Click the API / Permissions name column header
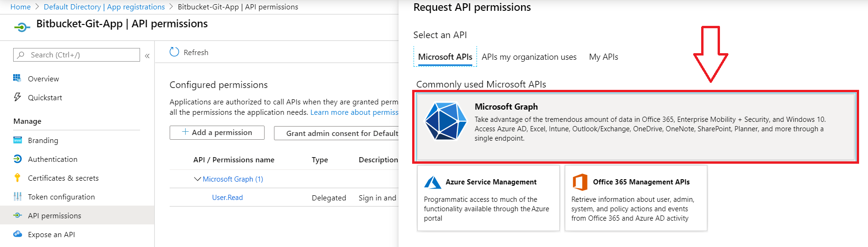 click(x=234, y=159)
